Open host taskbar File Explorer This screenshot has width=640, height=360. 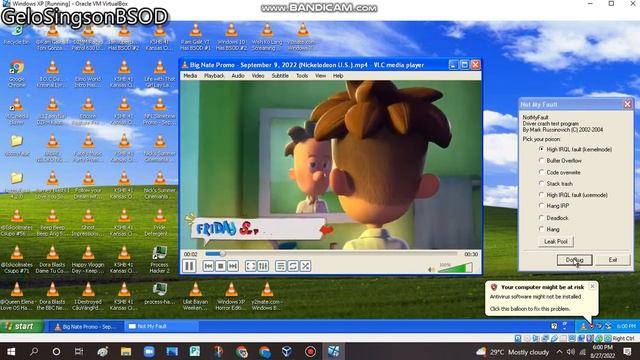pos(126,351)
